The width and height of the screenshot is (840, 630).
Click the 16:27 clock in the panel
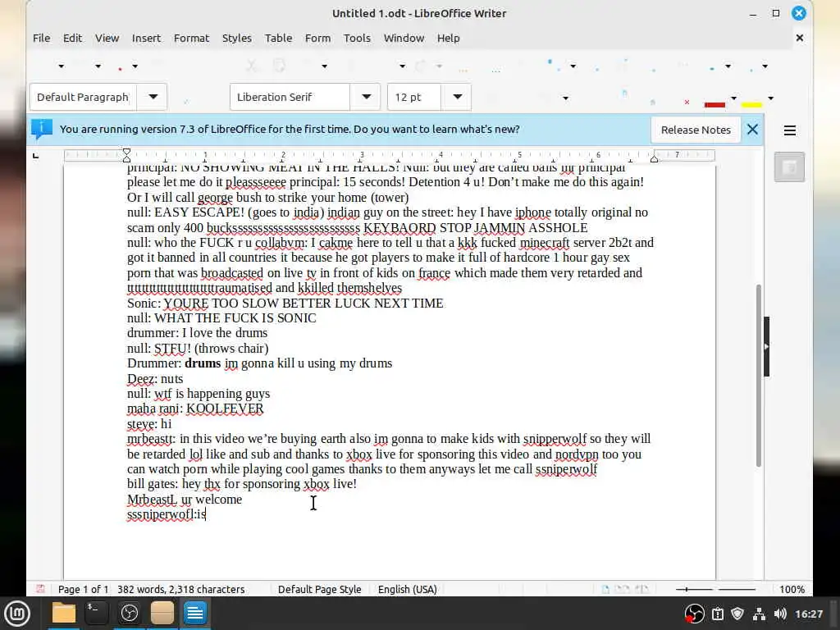coord(808,614)
